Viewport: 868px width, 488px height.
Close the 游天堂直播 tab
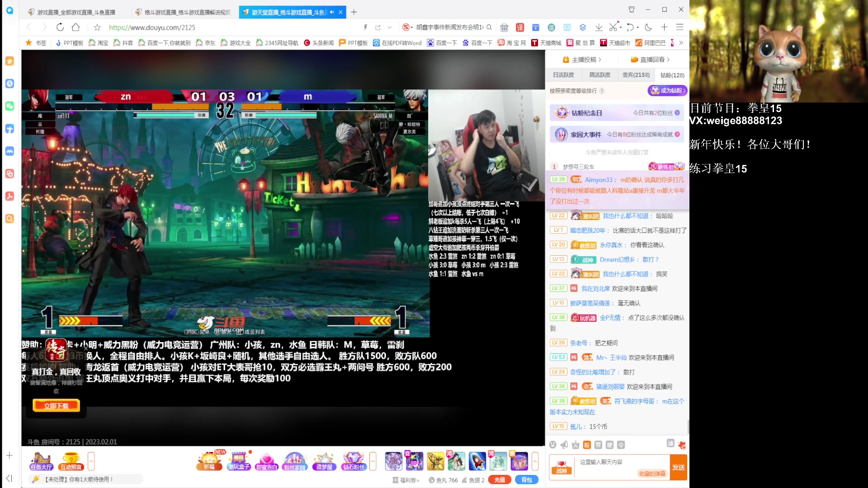click(341, 12)
